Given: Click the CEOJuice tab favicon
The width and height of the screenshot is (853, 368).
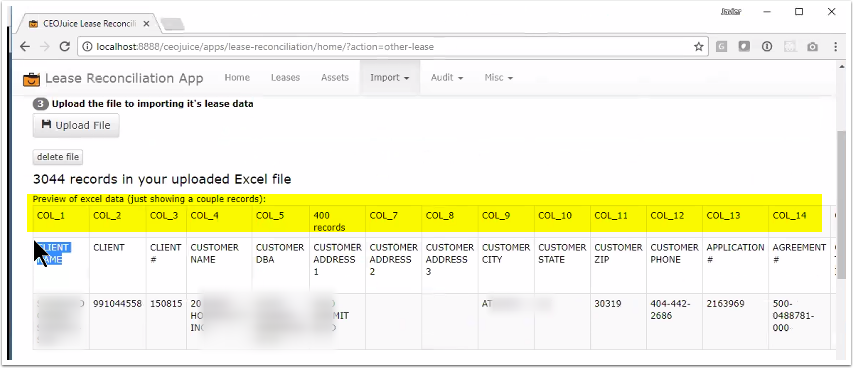Looking at the screenshot, I should [x=34, y=24].
